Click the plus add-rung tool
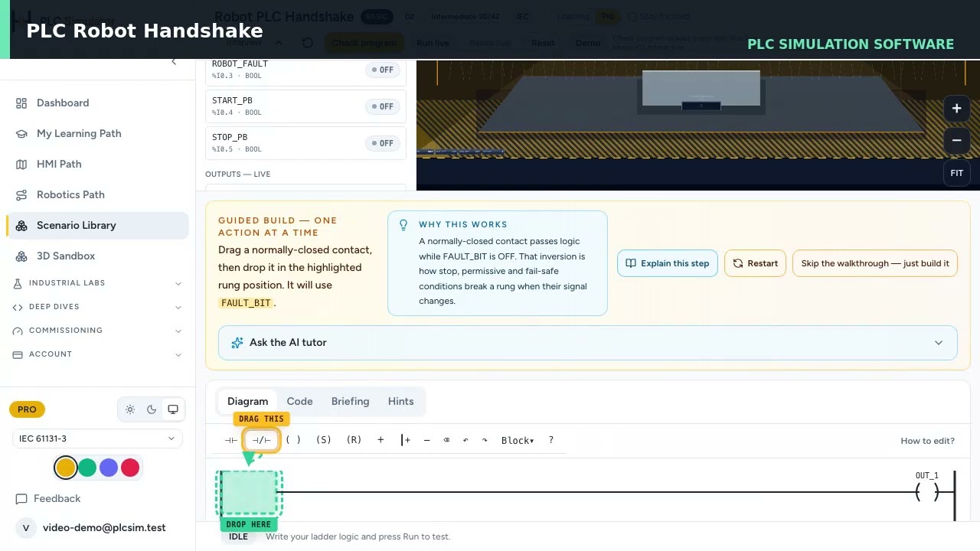The width and height of the screenshot is (980, 551). [x=381, y=440]
